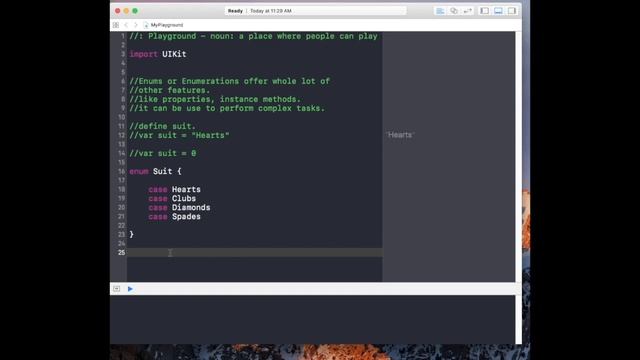Click the closing brace on line 23
This screenshot has height=360, width=640.
(x=131, y=234)
